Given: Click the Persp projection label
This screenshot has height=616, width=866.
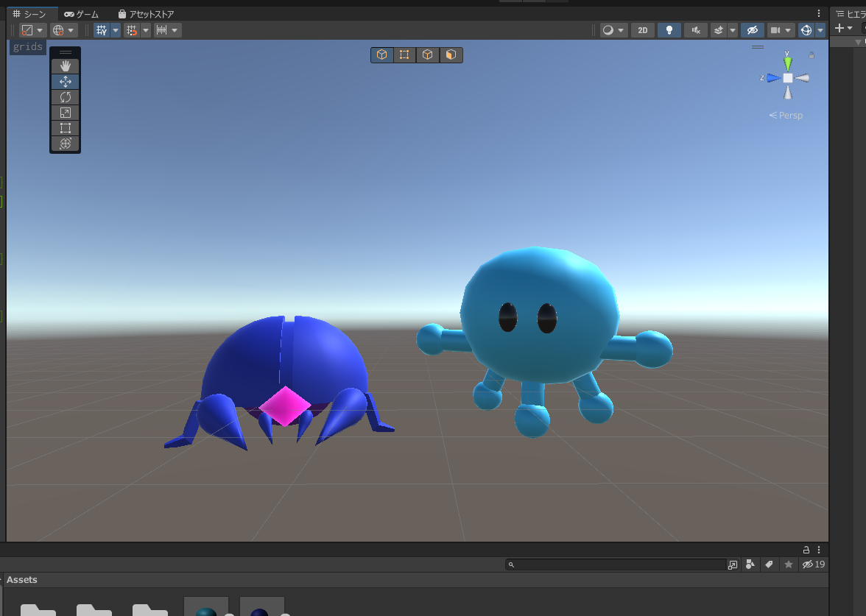Looking at the screenshot, I should pos(786,116).
